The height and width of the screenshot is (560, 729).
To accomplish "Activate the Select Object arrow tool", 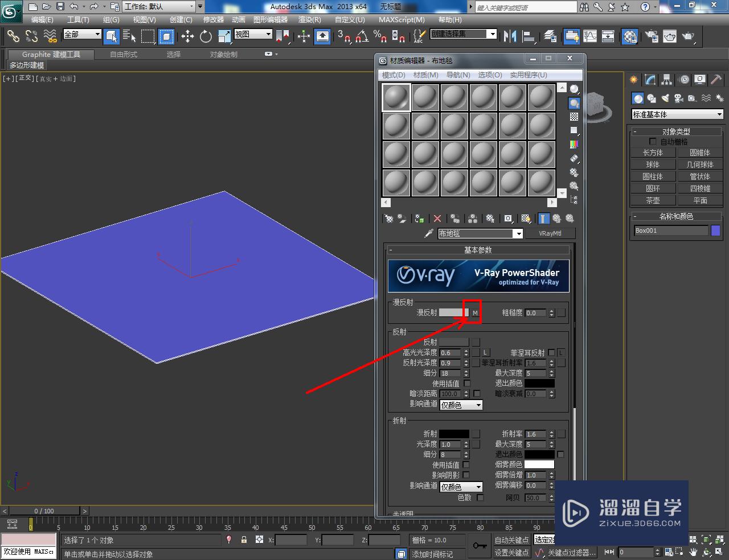I will [112, 36].
